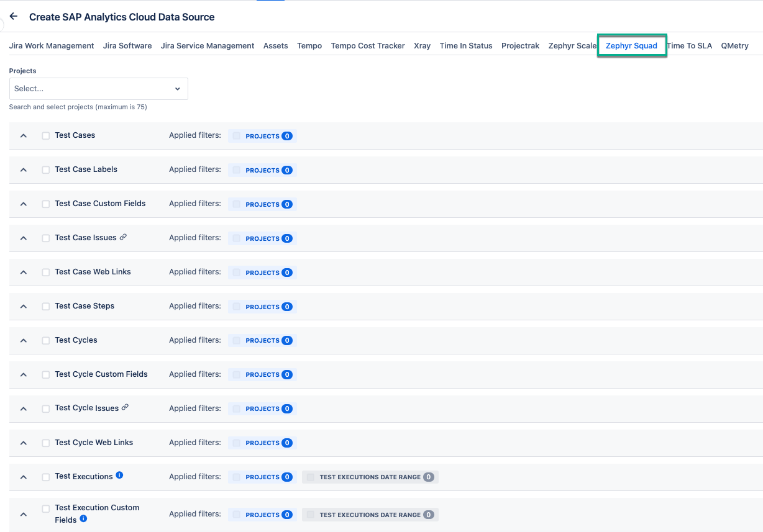Check the Test Case Steps checkbox
Screen dimensions: 763x532
46,307
